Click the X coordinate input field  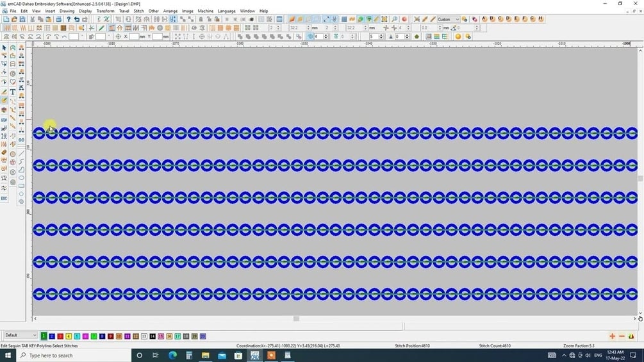[134, 37]
